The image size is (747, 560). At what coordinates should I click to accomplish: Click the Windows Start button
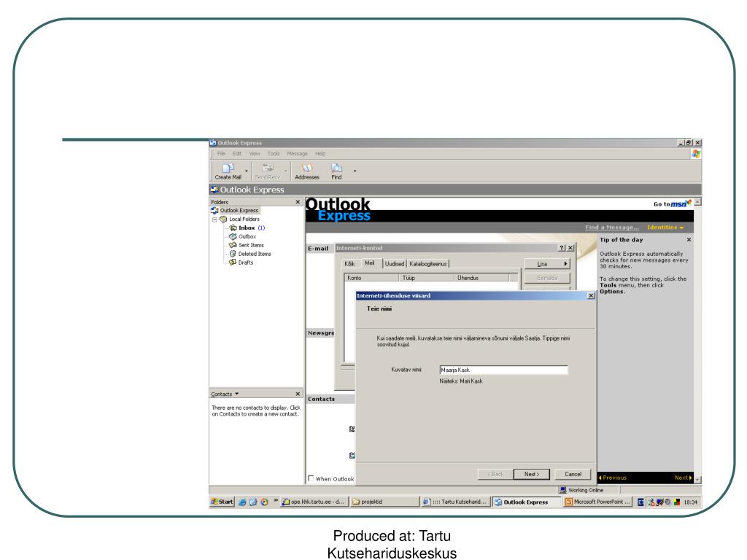(222, 502)
